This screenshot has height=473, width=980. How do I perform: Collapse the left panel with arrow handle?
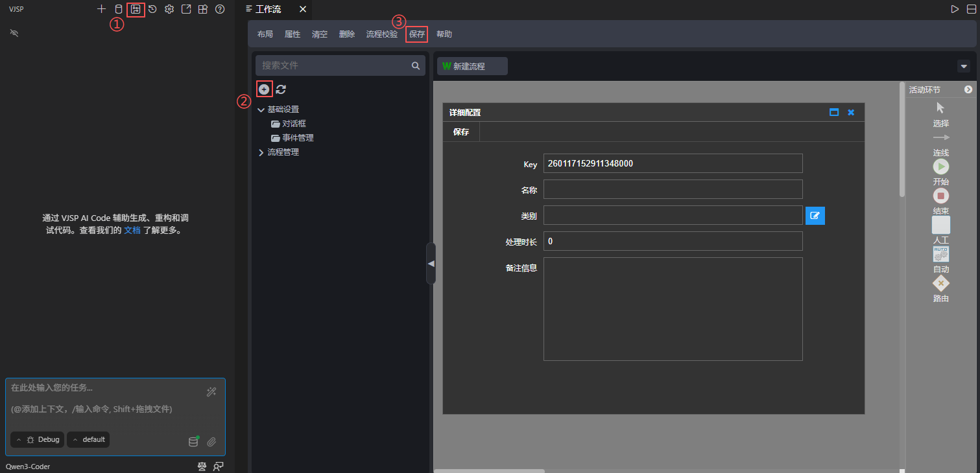[x=431, y=263]
